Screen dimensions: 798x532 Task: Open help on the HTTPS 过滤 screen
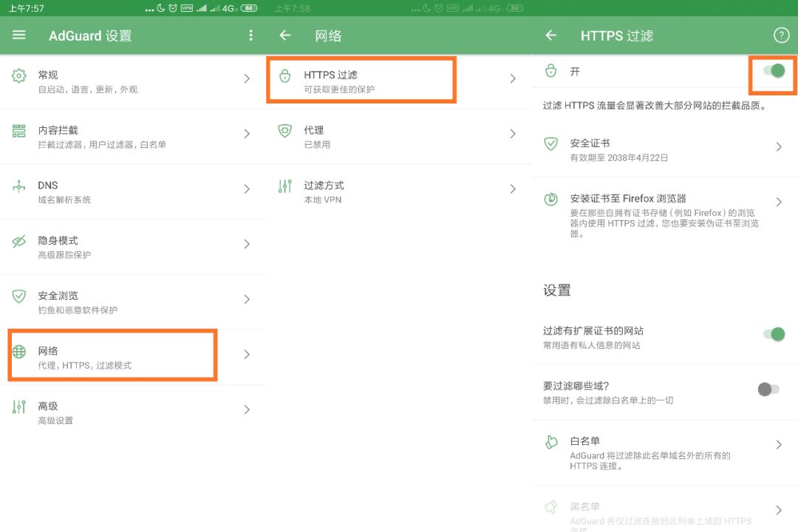[781, 35]
